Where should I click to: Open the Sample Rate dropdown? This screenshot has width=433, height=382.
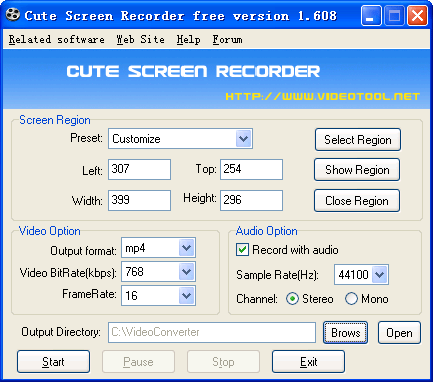click(380, 275)
